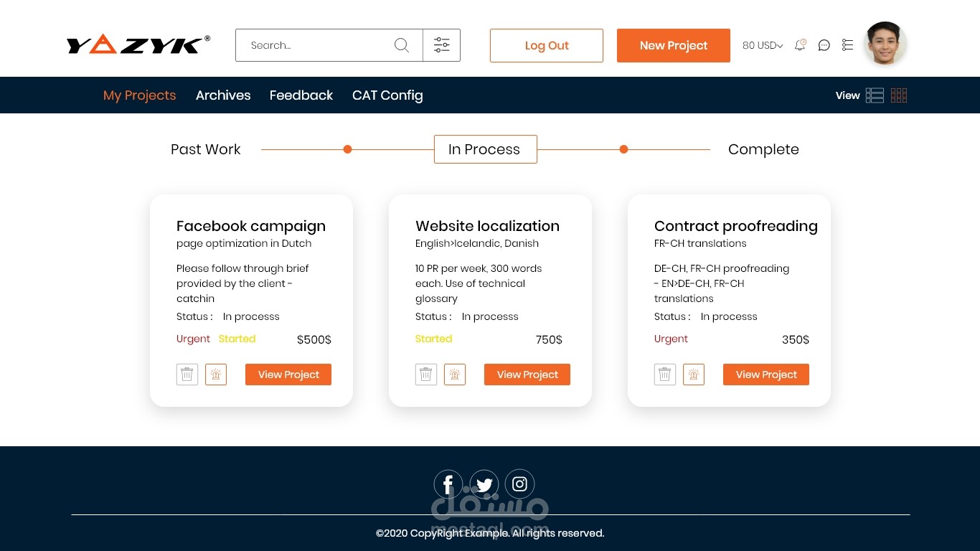Open the Twitter link in footer
This screenshot has height=551, width=980.
[x=484, y=484]
